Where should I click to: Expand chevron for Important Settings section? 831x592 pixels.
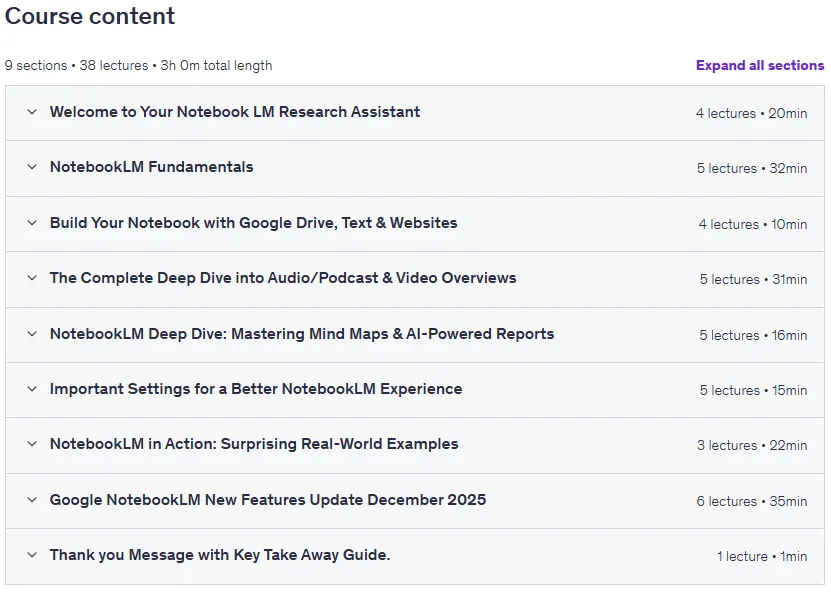coord(32,389)
